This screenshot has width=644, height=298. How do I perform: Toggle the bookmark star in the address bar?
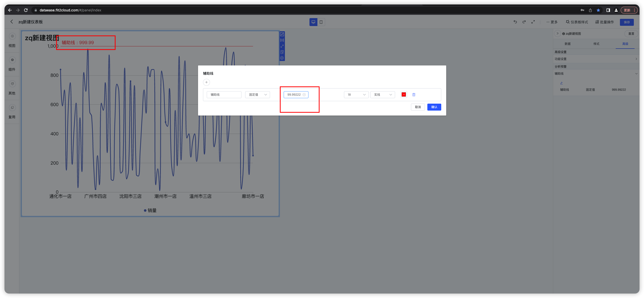tap(598, 10)
